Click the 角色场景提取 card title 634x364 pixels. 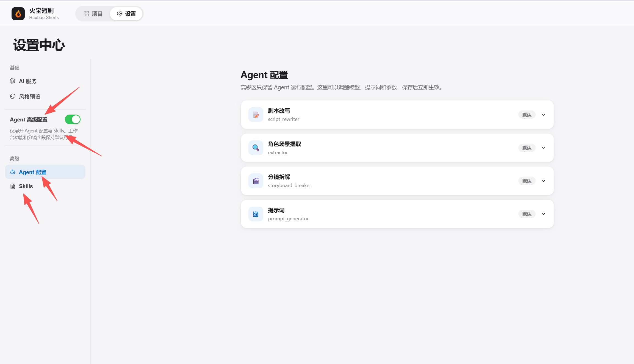pos(284,144)
